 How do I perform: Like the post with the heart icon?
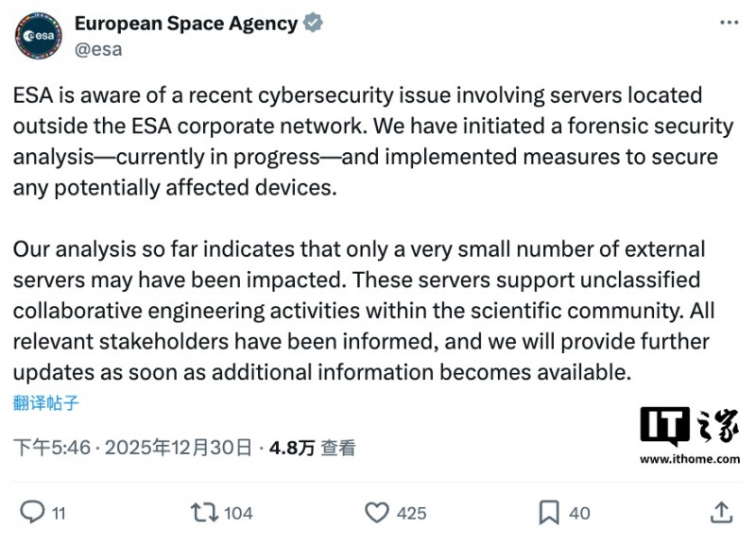[x=377, y=512]
